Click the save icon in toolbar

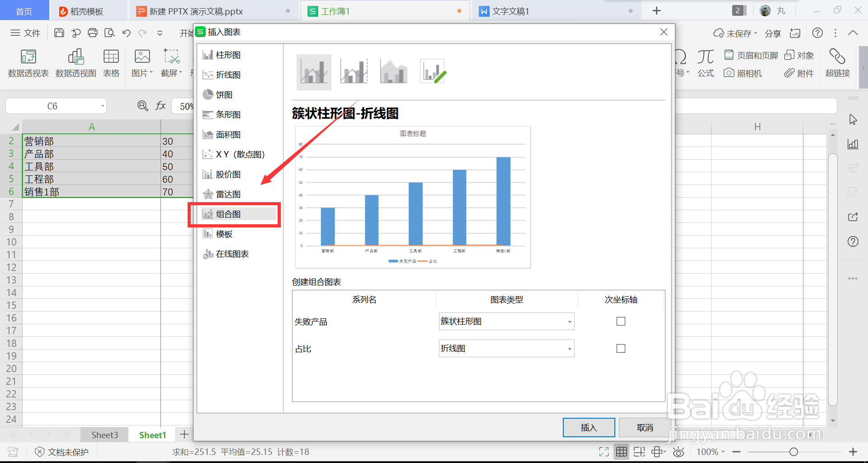coord(59,33)
